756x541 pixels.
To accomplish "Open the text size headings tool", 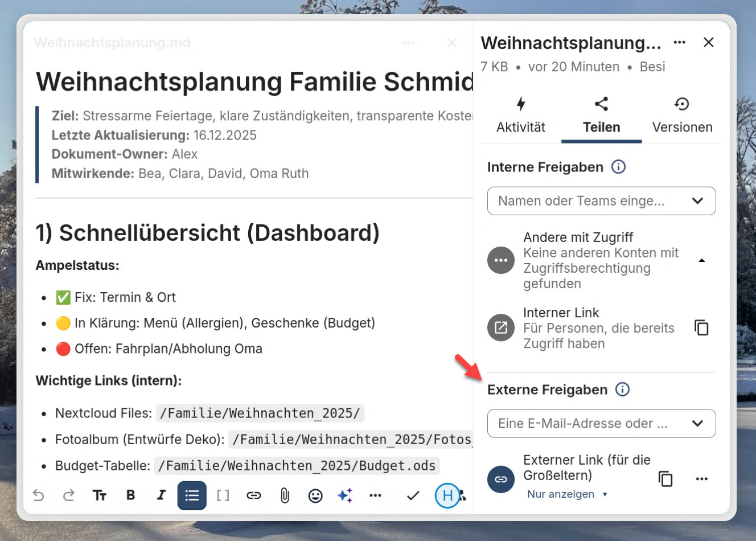I will coord(100,495).
